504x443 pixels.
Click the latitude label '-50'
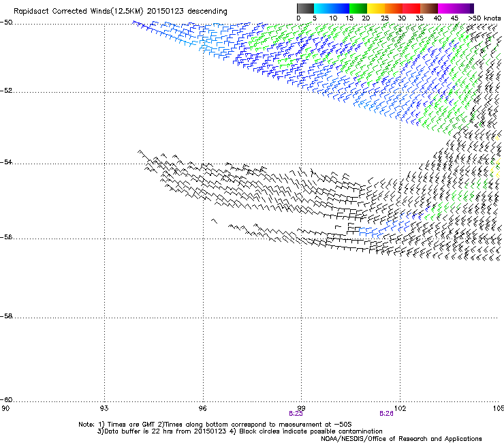coord(6,22)
